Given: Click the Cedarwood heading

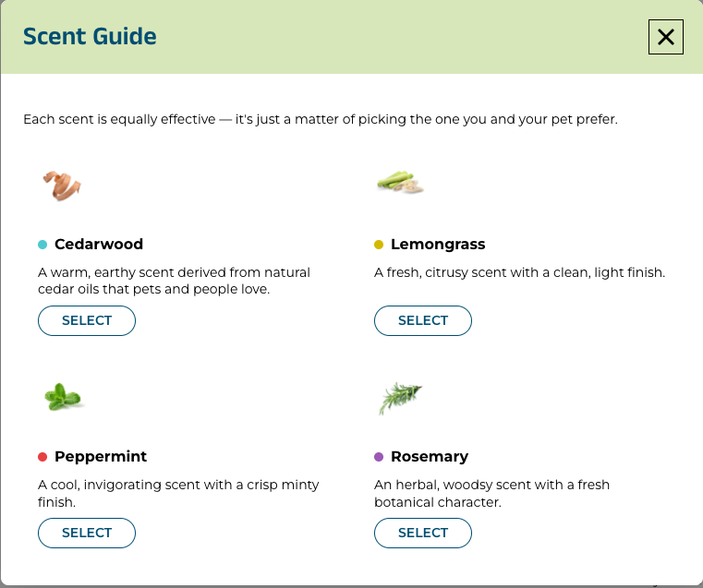Looking at the screenshot, I should [99, 244].
